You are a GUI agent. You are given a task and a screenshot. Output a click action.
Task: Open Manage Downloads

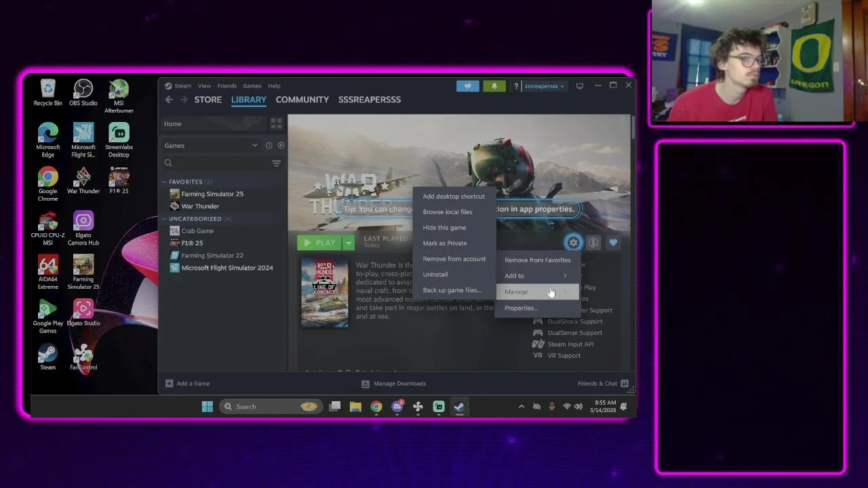point(393,384)
